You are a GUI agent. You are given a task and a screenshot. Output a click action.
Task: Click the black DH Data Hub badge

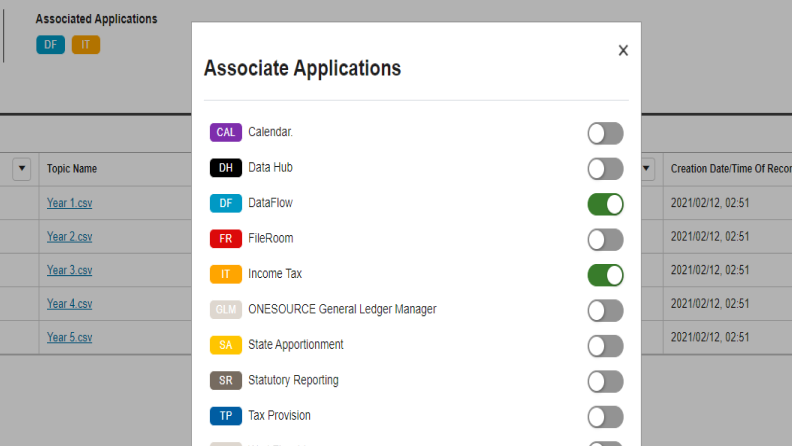(x=225, y=168)
